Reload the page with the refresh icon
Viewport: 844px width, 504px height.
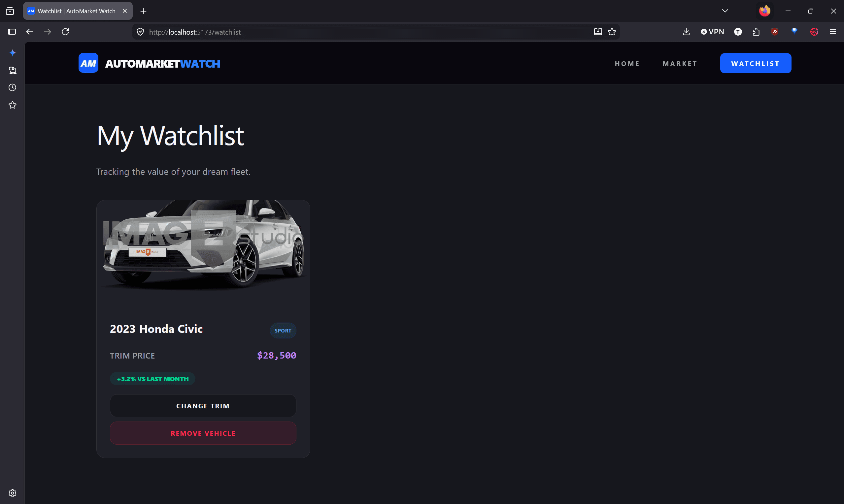coord(65,32)
